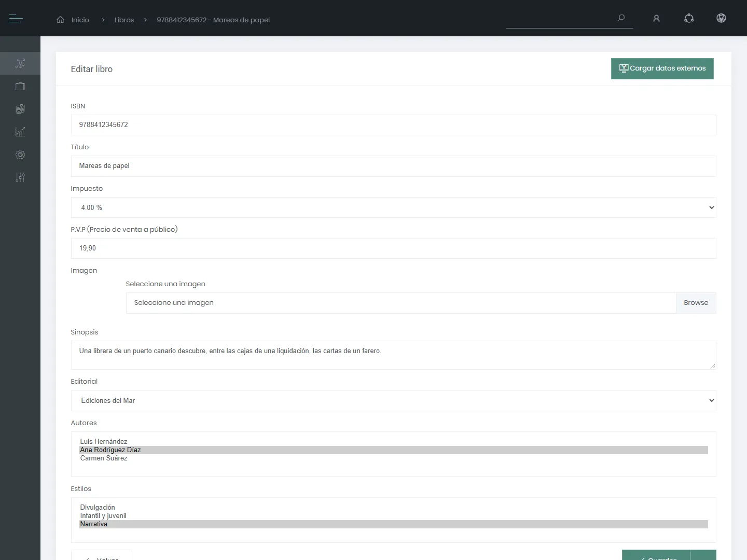This screenshot has height=560, width=747.
Task: Select the Divulgación style
Action: click(x=394, y=508)
